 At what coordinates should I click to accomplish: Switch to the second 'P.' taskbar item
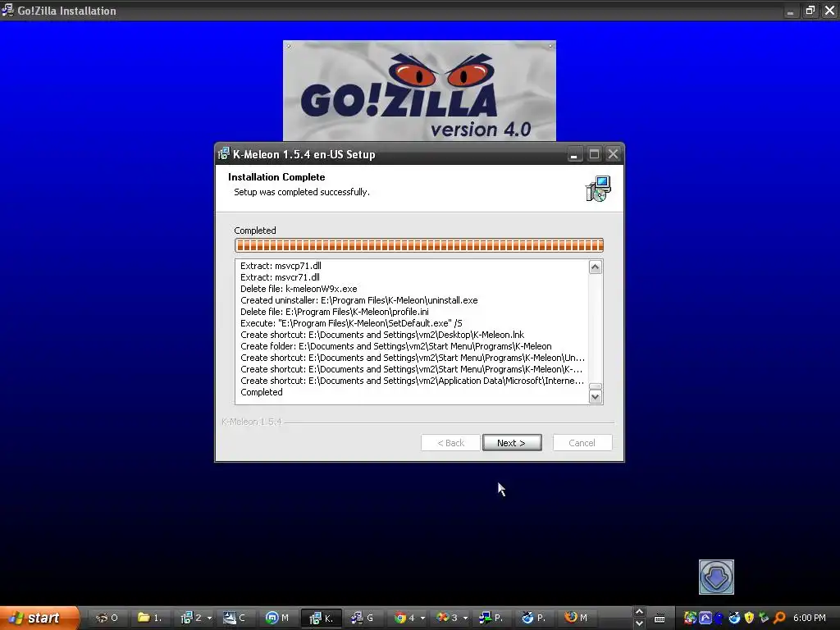point(533,618)
